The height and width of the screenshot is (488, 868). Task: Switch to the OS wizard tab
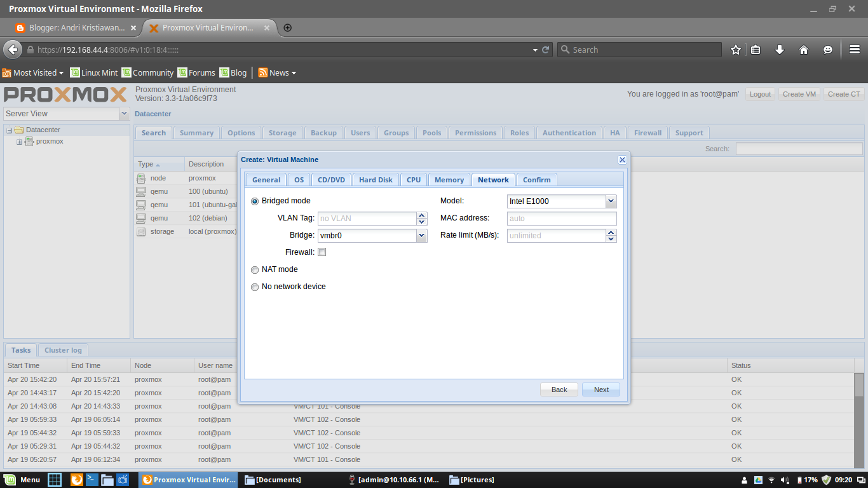299,180
